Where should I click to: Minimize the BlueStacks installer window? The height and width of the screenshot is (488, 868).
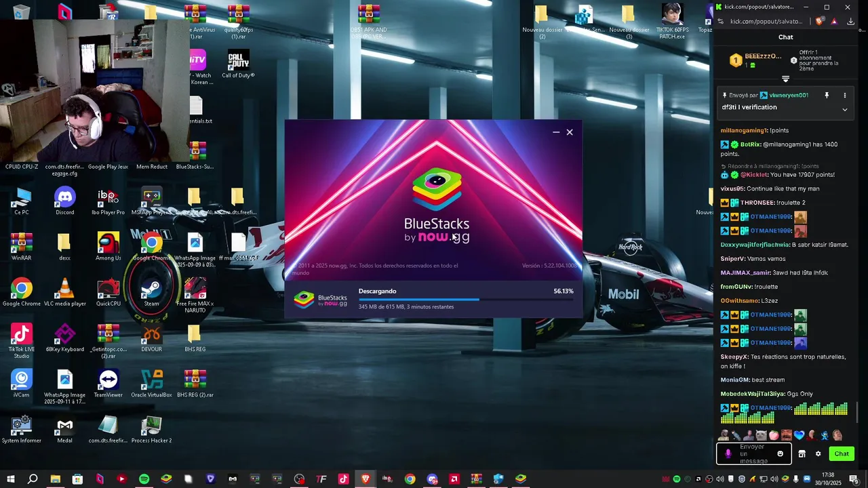coord(556,132)
